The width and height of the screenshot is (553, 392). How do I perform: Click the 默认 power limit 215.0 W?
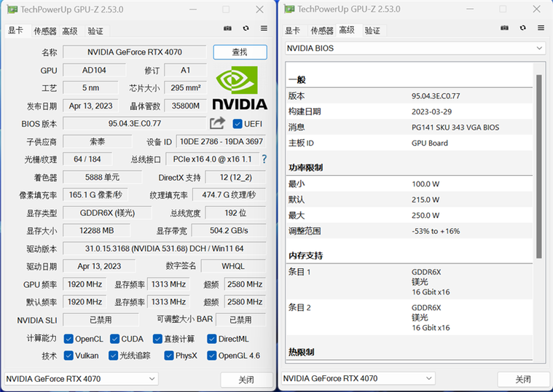pyautogui.click(x=409, y=200)
